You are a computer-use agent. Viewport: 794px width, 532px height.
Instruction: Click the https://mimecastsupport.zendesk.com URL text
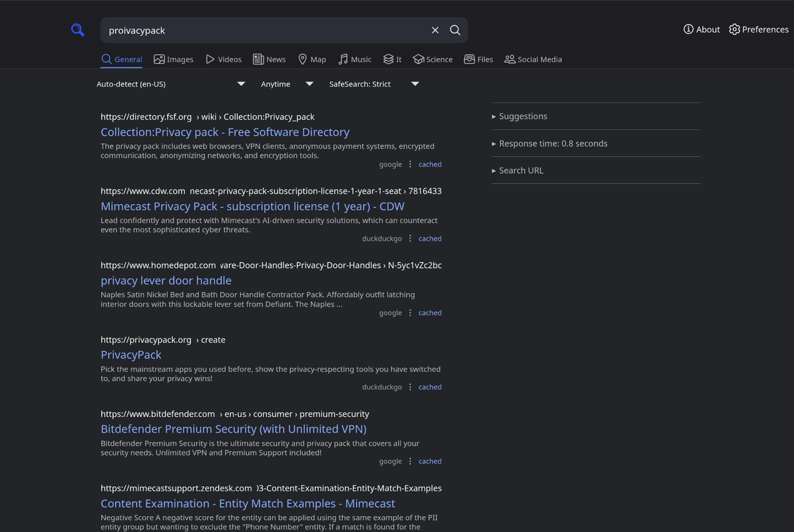tap(176, 489)
